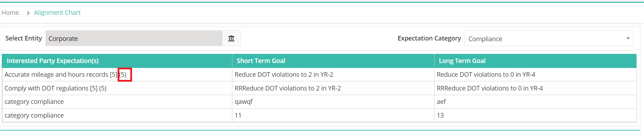Image resolution: width=644 pixels, height=138 pixels.
Task: Sort by Interested Party Expectation(s) header
Action: click(x=53, y=61)
